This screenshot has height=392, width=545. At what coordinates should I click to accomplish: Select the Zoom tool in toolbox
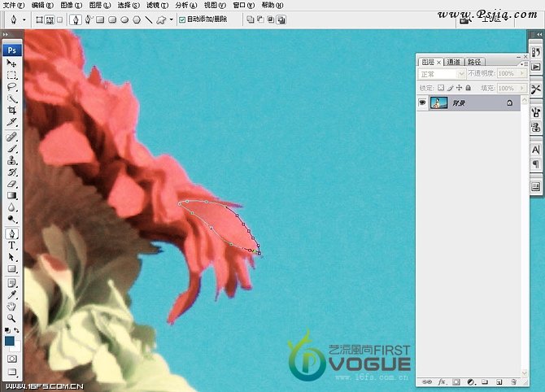(x=12, y=318)
